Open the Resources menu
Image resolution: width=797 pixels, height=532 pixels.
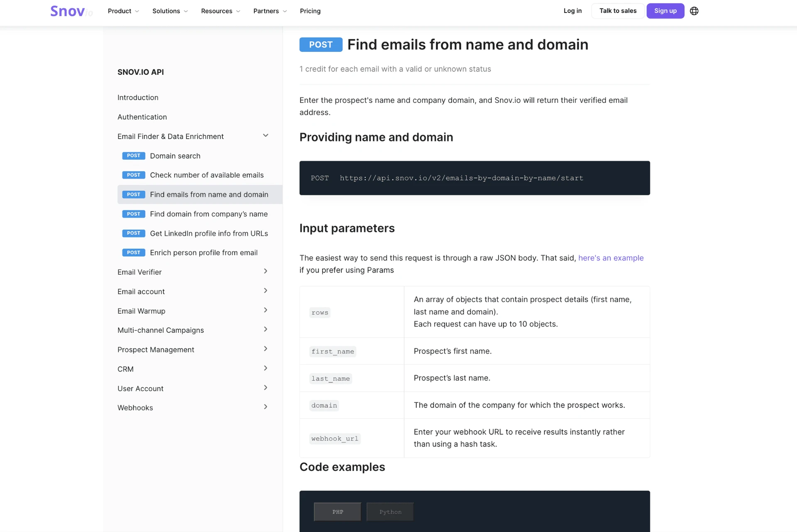pyautogui.click(x=220, y=11)
